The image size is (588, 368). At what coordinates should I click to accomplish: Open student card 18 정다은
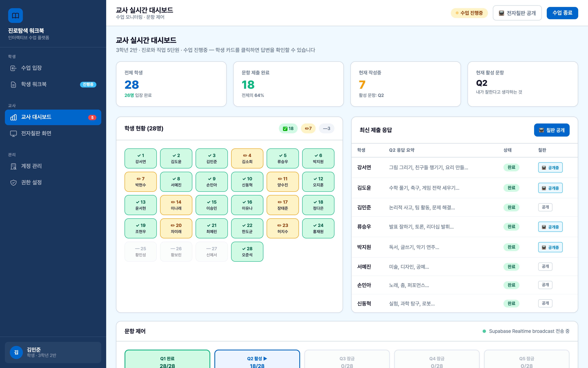318,205
